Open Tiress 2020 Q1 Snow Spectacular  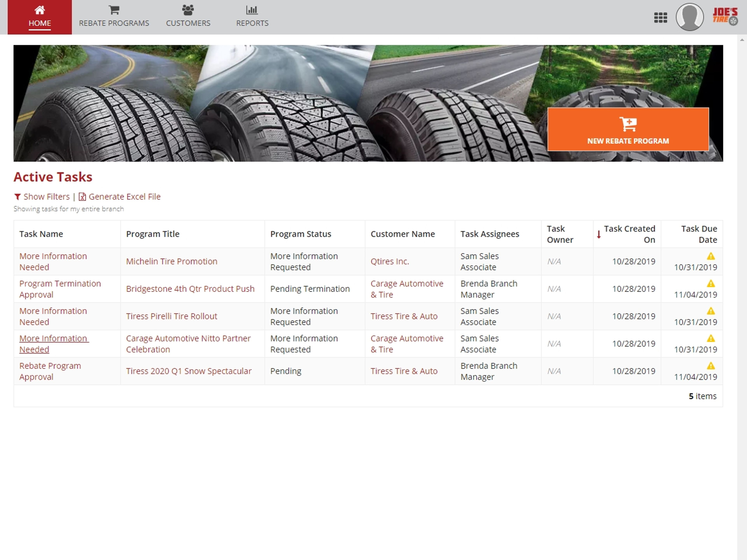pos(189,371)
